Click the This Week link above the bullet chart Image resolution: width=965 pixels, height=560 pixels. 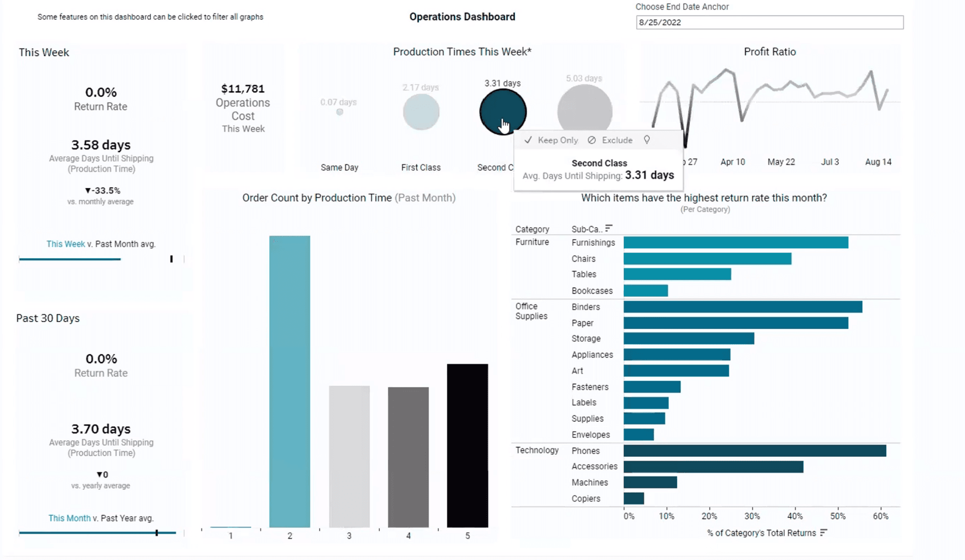point(65,244)
